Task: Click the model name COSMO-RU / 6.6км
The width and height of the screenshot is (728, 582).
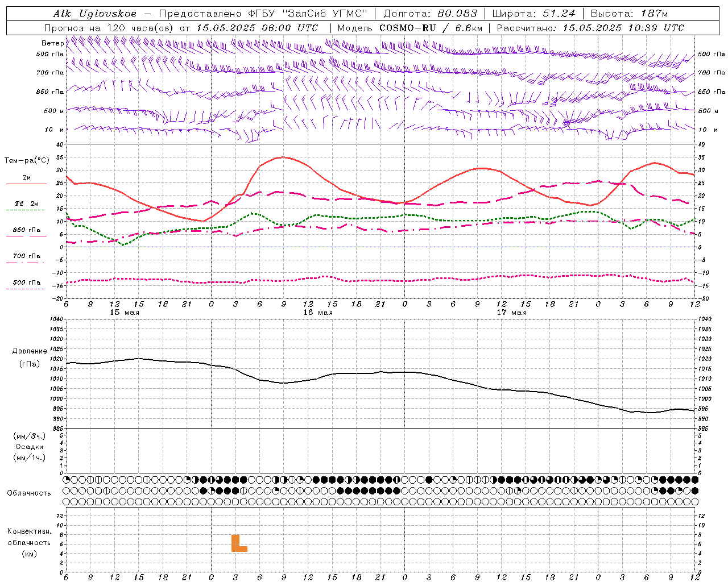Action: click(x=431, y=28)
